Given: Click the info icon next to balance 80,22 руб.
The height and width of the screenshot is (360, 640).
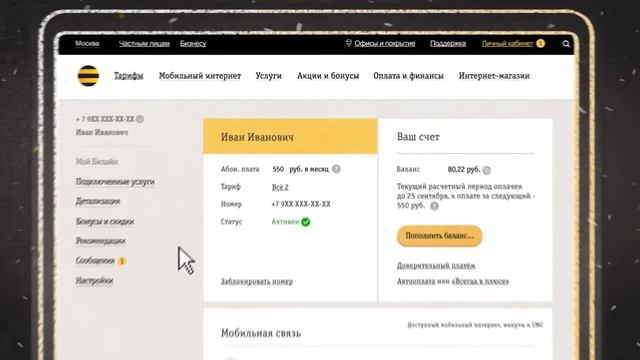Looking at the screenshot, I should pyautogui.click(x=487, y=170).
